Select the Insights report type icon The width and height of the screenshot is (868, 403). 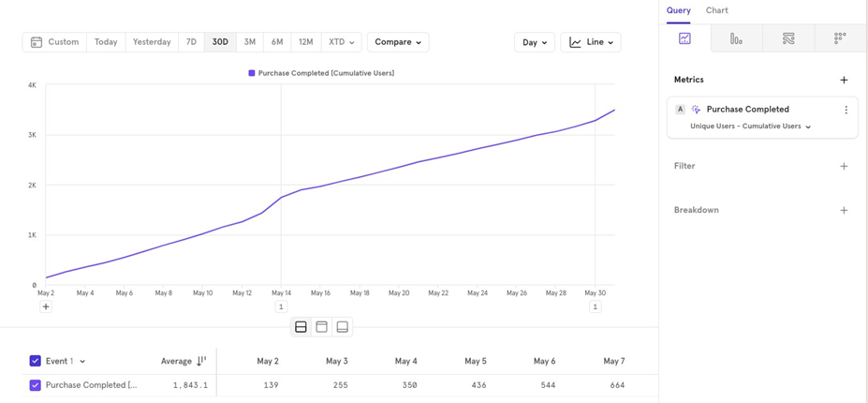click(x=684, y=38)
